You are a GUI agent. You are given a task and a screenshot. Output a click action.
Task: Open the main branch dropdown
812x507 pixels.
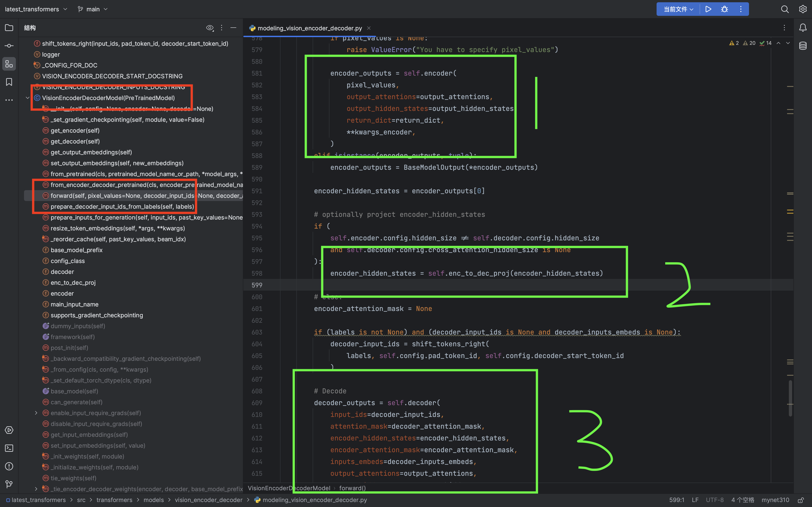tap(93, 9)
